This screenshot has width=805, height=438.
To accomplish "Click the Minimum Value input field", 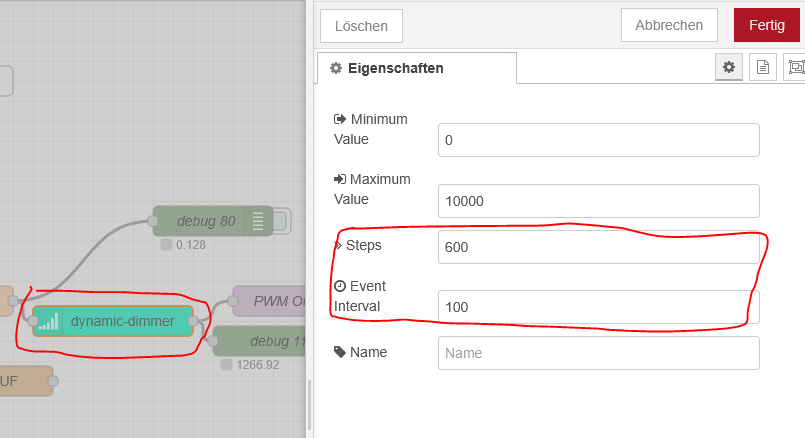I will 598,140.
